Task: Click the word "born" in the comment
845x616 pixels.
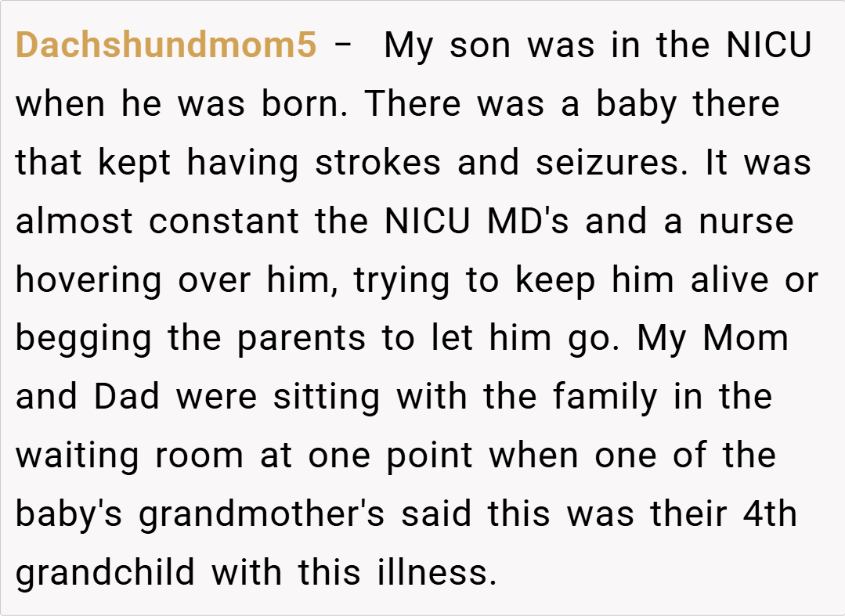Action: pos(302,104)
